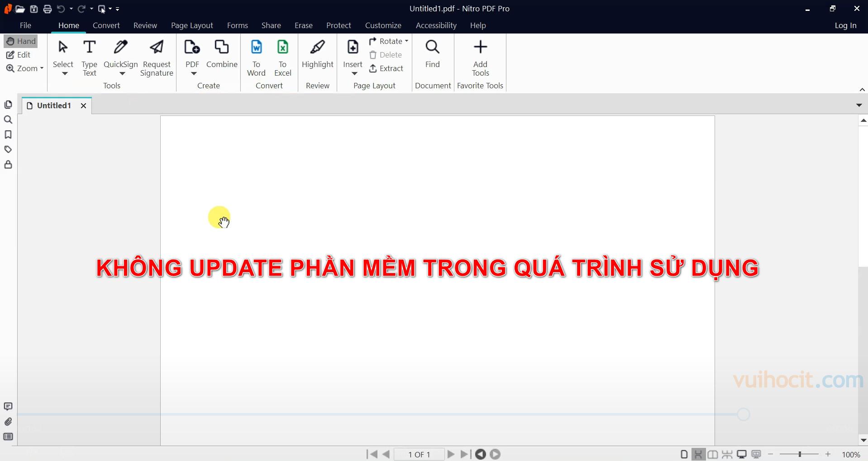The image size is (868, 461).
Task: Open the Search panel in sidebar
Action: click(8, 120)
